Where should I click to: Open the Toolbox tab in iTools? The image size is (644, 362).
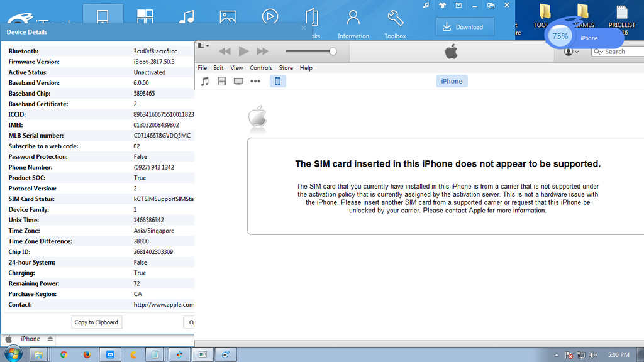(395, 23)
